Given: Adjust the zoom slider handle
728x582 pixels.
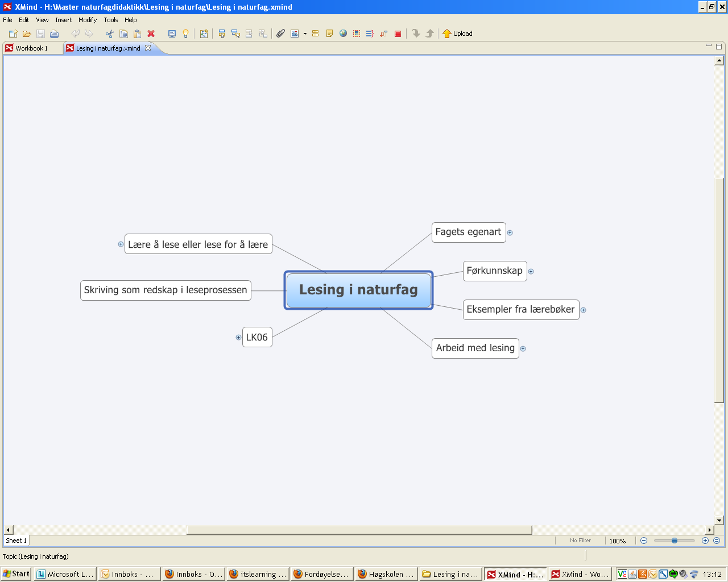Looking at the screenshot, I should 675,541.
